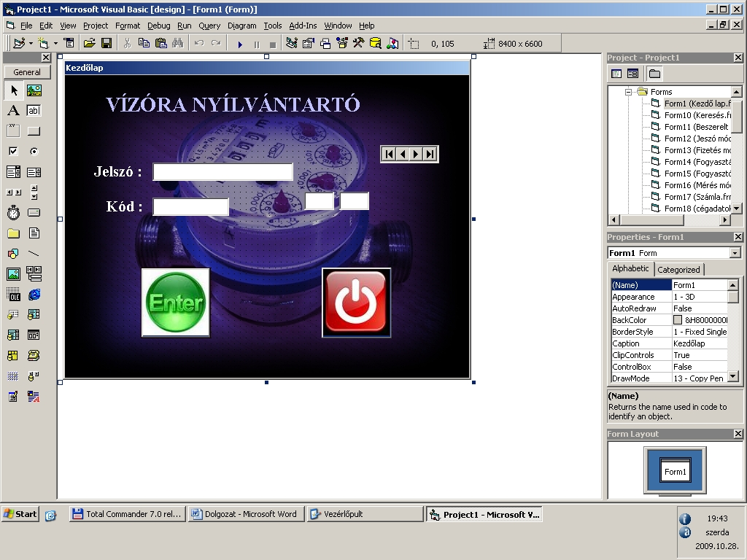This screenshot has width=747, height=560.
Task: Select the Shape control tool
Action: tap(14, 253)
